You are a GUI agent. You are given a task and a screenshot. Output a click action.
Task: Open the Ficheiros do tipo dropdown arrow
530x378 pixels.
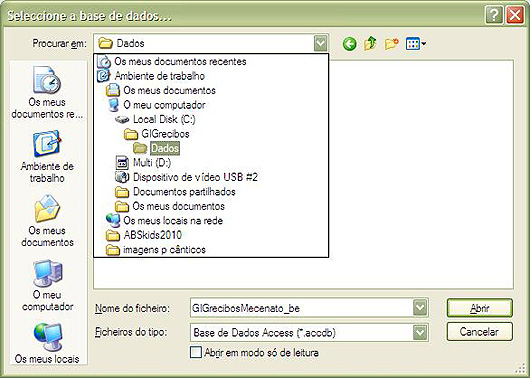pos(420,332)
